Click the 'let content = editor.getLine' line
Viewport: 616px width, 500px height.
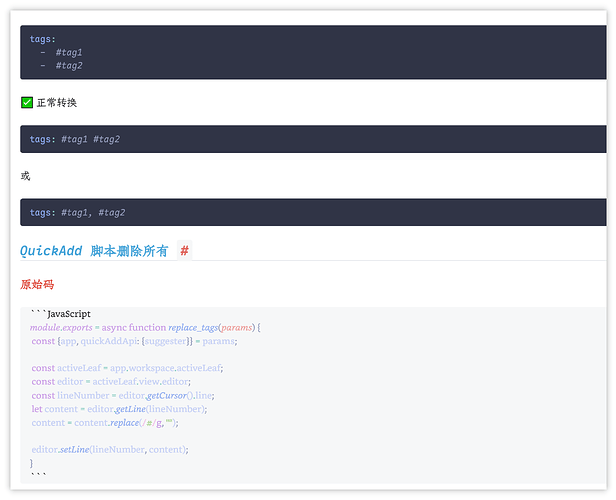pyautogui.click(x=119, y=409)
